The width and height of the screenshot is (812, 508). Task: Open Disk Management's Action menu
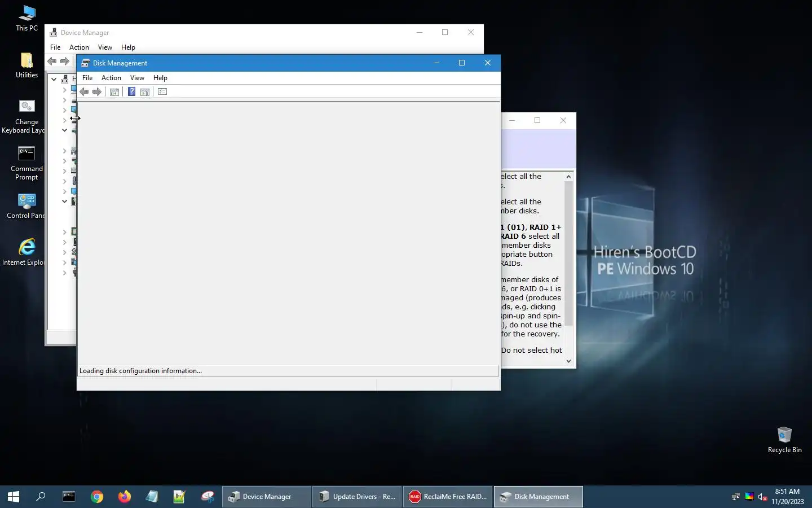[x=111, y=78]
